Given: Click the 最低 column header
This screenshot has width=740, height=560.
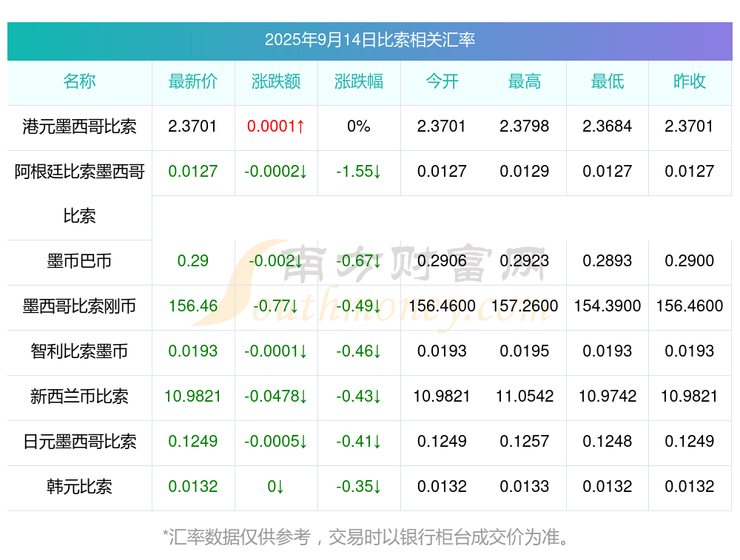Looking at the screenshot, I should click(x=608, y=81).
